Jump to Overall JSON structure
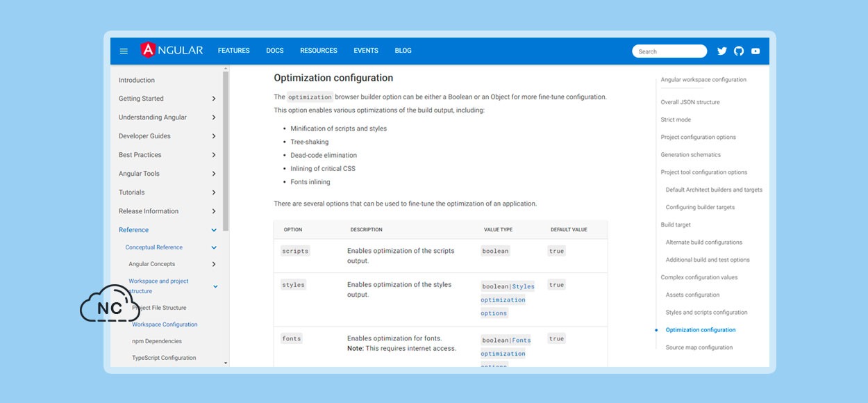 point(690,102)
